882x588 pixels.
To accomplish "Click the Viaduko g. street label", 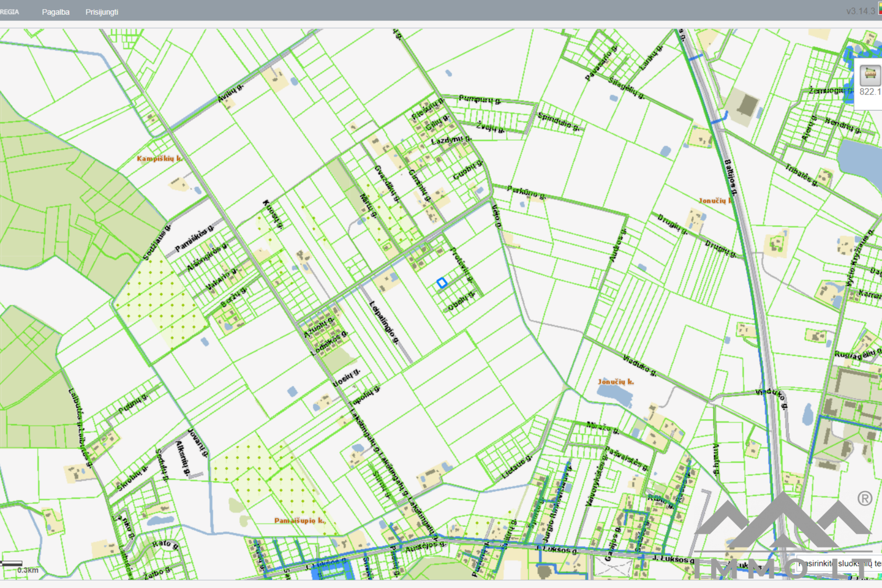I will click(639, 365).
